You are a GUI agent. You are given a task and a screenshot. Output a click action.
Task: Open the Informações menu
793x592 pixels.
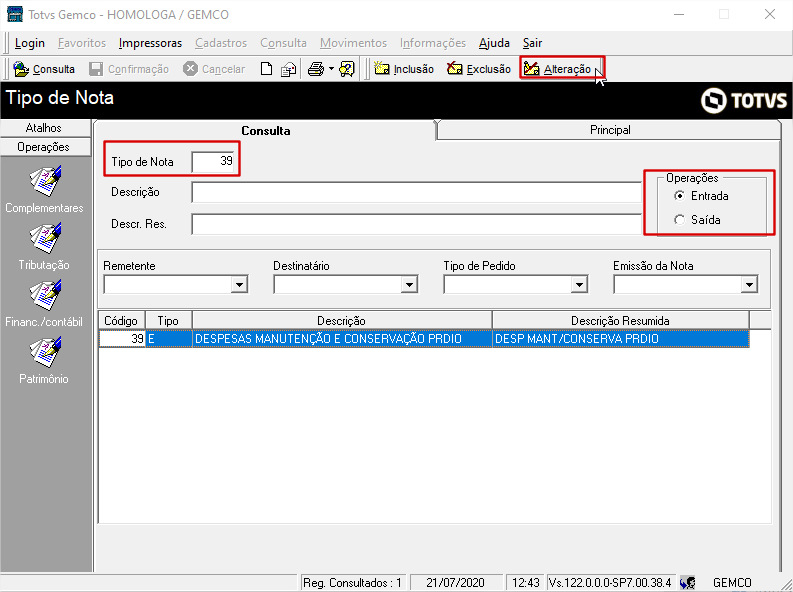coord(433,43)
